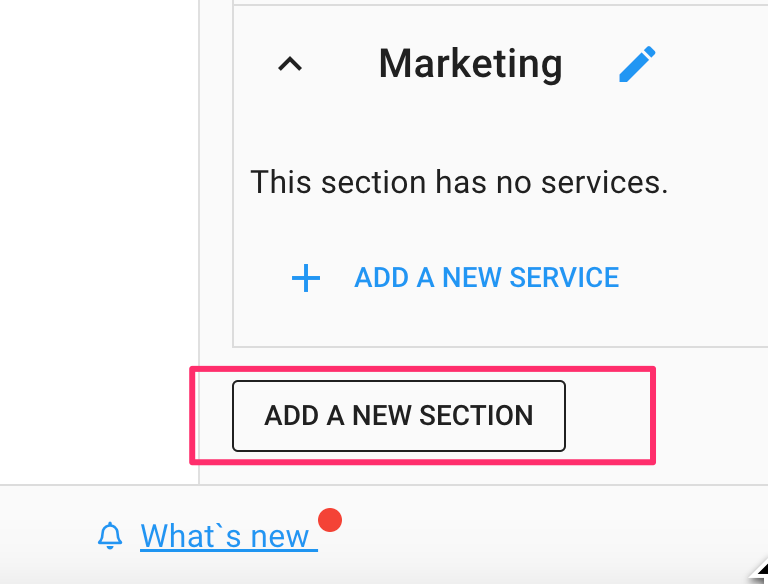Click the ADD A NEW SERVICE text
The image size is (768, 584).
486,277
